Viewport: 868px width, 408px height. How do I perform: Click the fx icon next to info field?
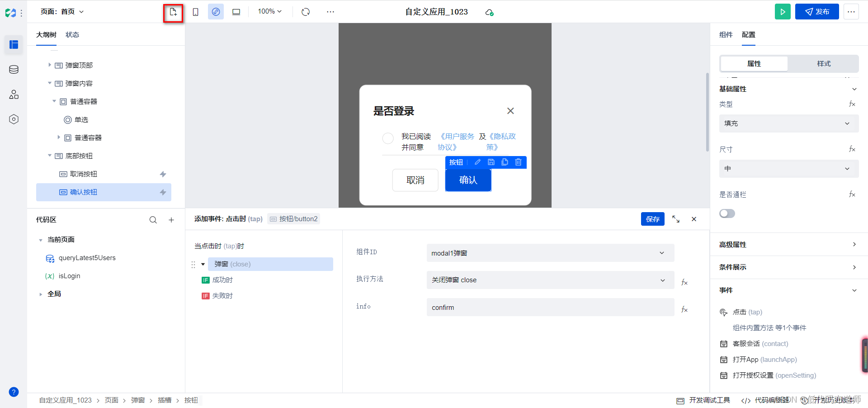[x=684, y=309]
